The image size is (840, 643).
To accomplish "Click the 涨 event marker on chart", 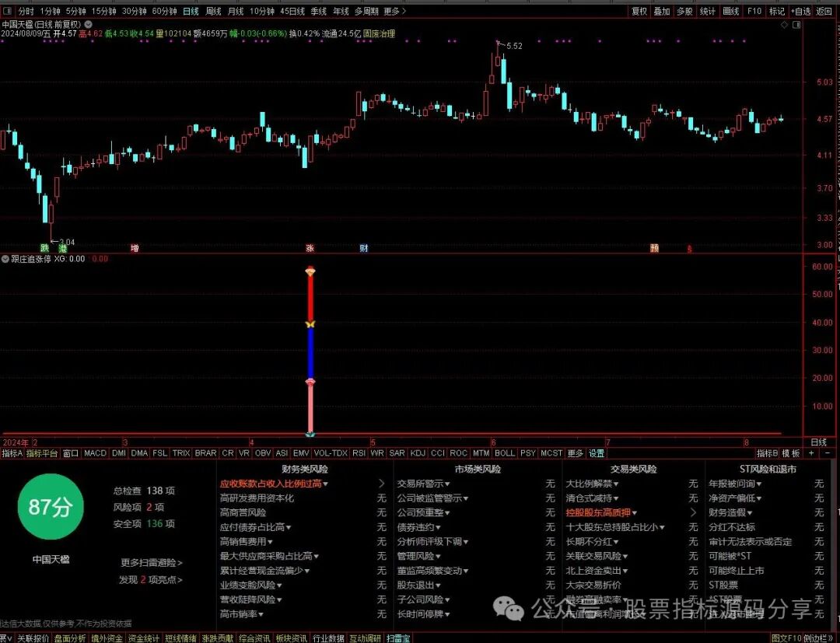I will point(310,248).
